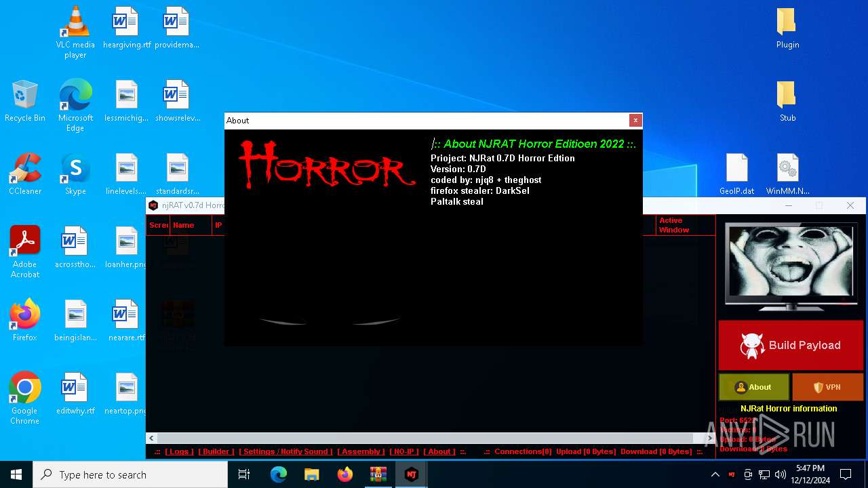Click the taskbar search box
868x488 pixels.
(x=130, y=474)
